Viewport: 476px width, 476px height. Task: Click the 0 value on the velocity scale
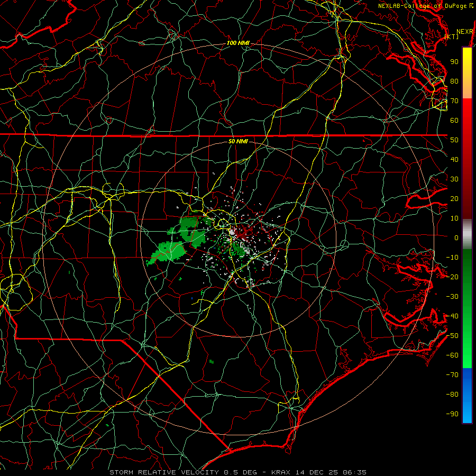456,237
